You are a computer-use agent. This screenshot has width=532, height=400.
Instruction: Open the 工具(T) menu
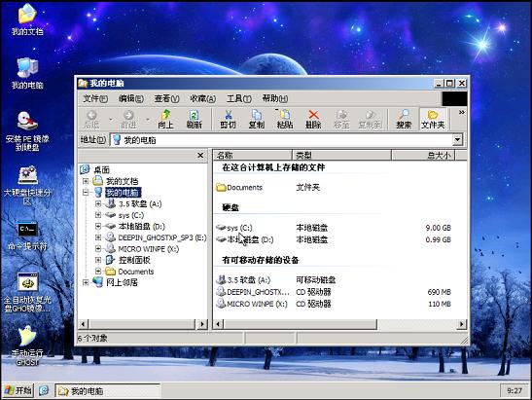coord(239,99)
